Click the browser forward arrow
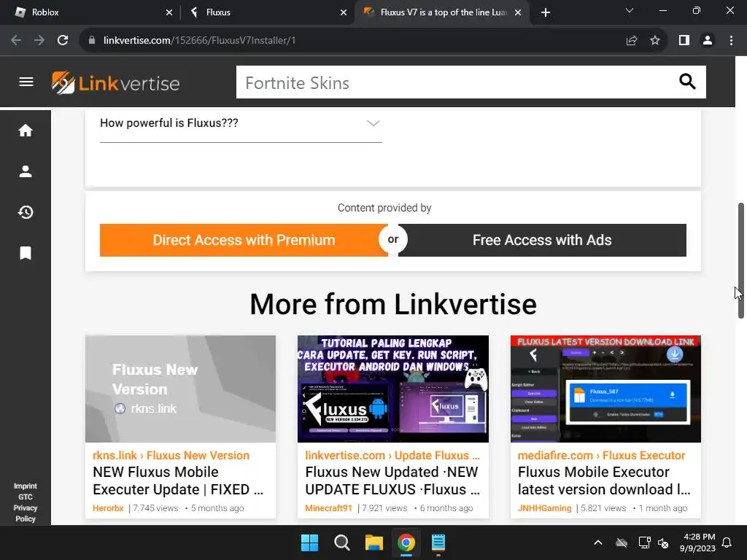Viewport: 747px width, 560px height. click(x=39, y=41)
